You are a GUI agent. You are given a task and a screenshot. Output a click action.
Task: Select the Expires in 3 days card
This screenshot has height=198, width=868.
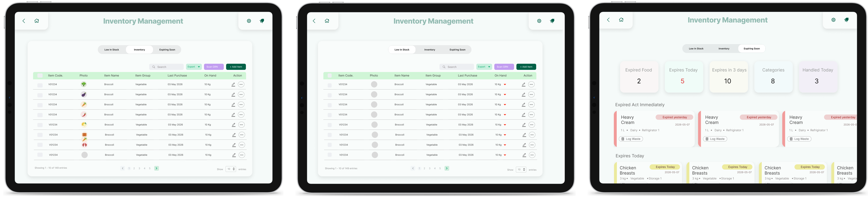[729, 76]
